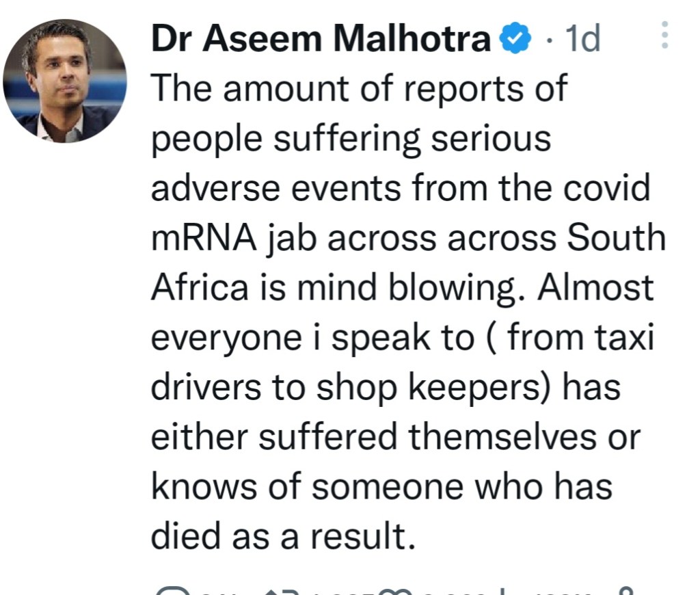The image size is (700, 595).
Task: Open Dr Aseem Malhotra's profile picture
Action: (64, 80)
